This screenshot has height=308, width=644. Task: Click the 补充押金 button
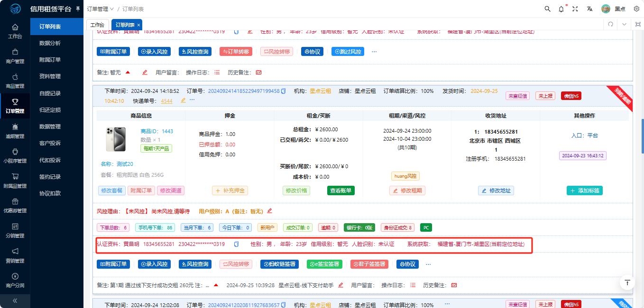tap(230, 190)
